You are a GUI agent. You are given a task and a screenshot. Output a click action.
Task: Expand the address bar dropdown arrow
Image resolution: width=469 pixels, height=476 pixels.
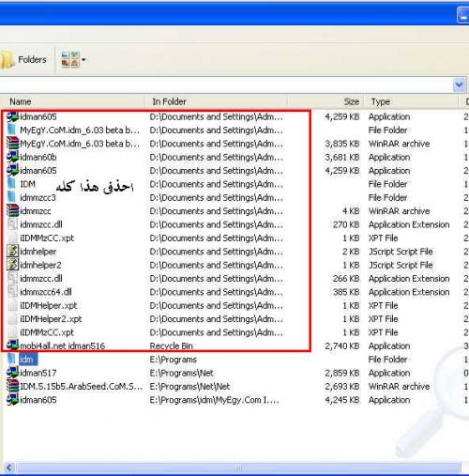(x=459, y=85)
